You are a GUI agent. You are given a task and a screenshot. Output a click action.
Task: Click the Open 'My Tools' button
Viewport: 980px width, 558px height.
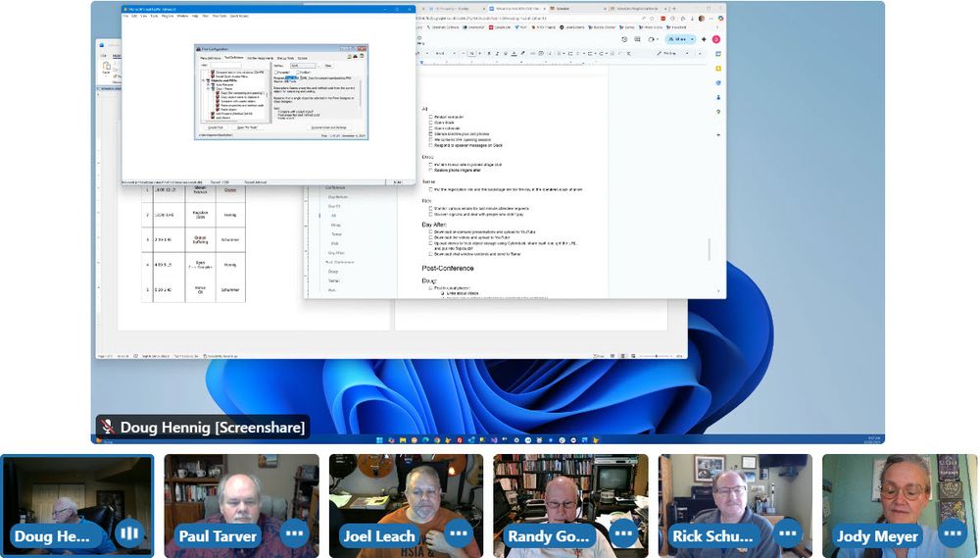pos(248,127)
